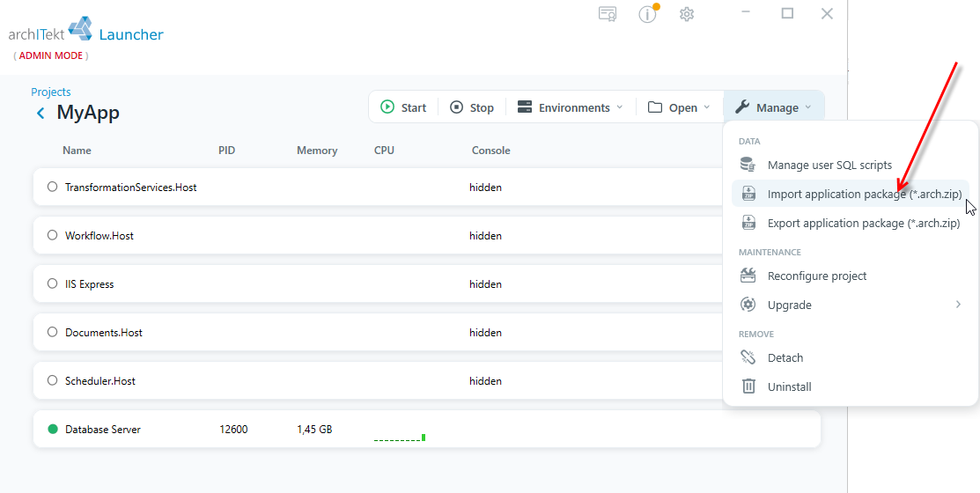Click the PID value 12600
The image size is (980, 493).
[x=233, y=430]
